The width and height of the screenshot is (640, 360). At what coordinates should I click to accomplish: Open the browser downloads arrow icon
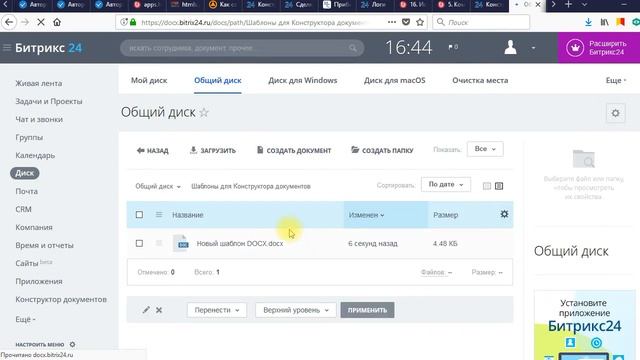(588, 22)
